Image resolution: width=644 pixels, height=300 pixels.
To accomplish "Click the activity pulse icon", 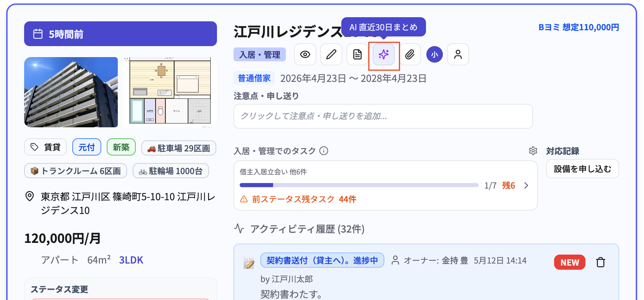I will click(239, 228).
